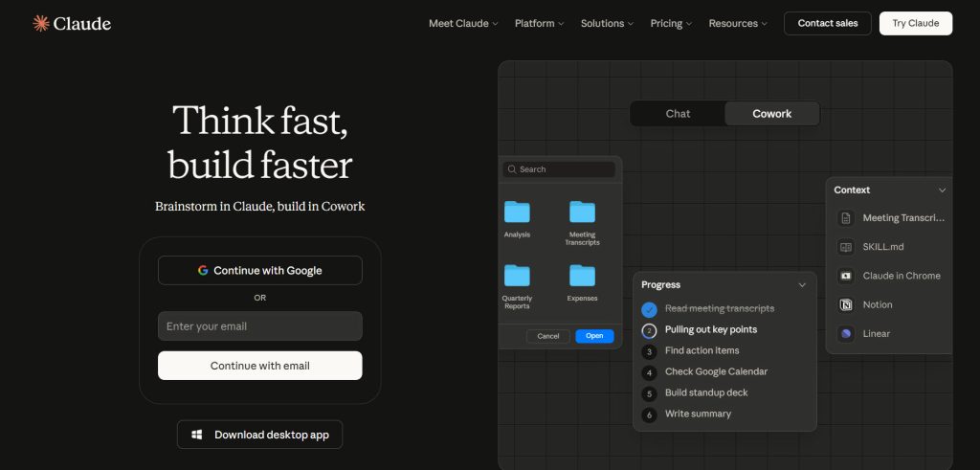Screen dimensions: 980x470
Task: Click the 'Linear' label in Context
Action: 877,334
